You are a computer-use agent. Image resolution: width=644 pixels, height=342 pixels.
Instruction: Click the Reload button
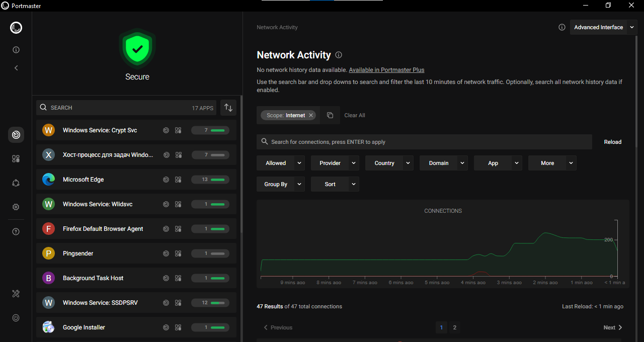point(612,142)
